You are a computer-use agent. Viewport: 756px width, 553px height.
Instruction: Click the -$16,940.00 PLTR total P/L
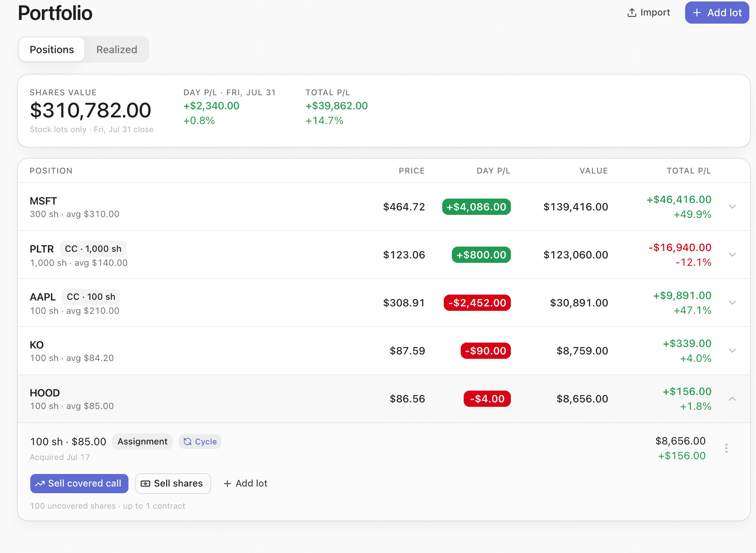pos(680,247)
